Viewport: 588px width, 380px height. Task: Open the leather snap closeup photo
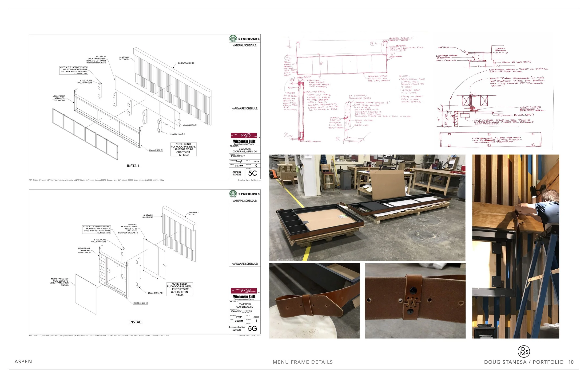pyautogui.click(x=415, y=301)
